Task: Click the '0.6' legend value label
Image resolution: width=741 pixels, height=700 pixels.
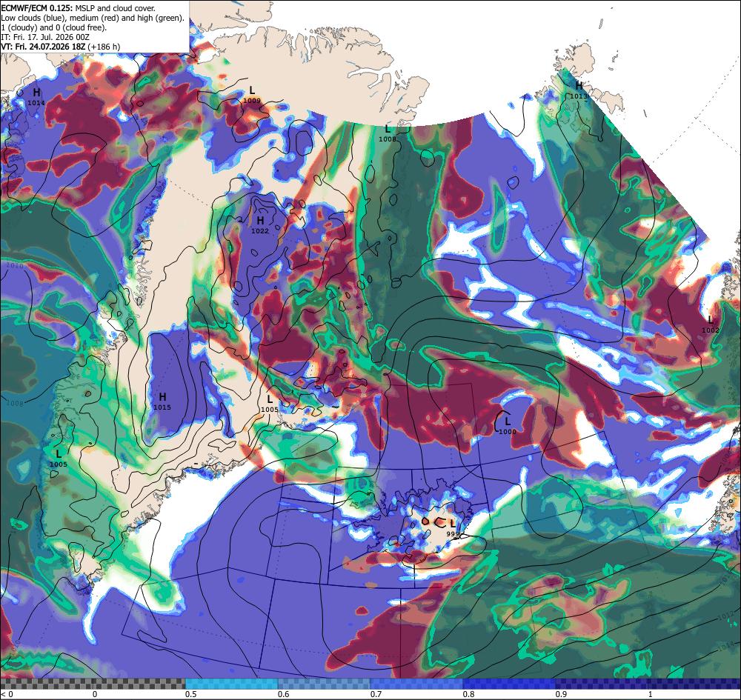Action: pyautogui.click(x=284, y=694)
